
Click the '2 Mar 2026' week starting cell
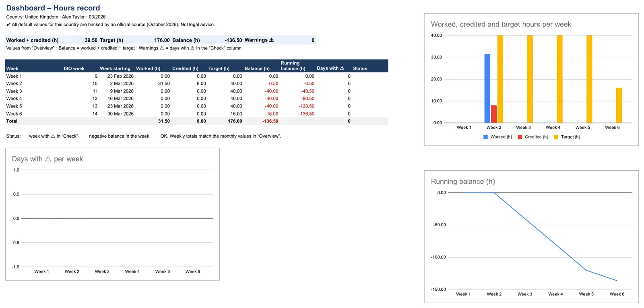(x=122, y=84)
